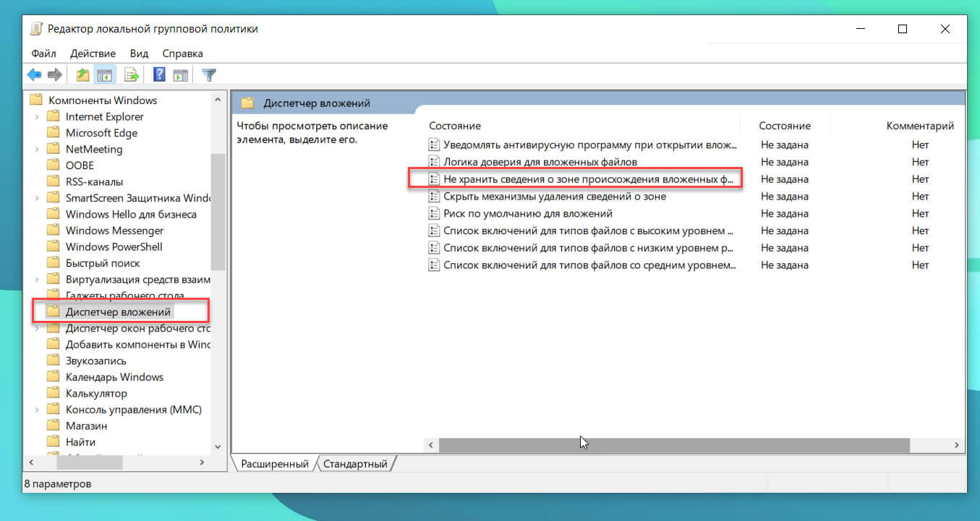Open the Справка menu
Viewport: 980px width, 521px height.
coord(182,53)
